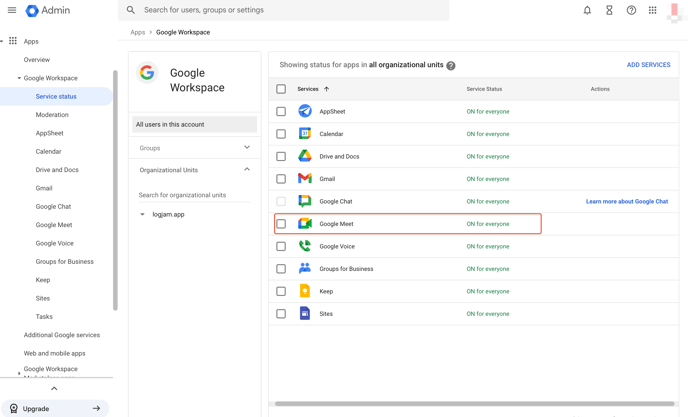Expand the logjam.app unit arrow
Screen dimensions: 688x417
[x=142, y=214]
